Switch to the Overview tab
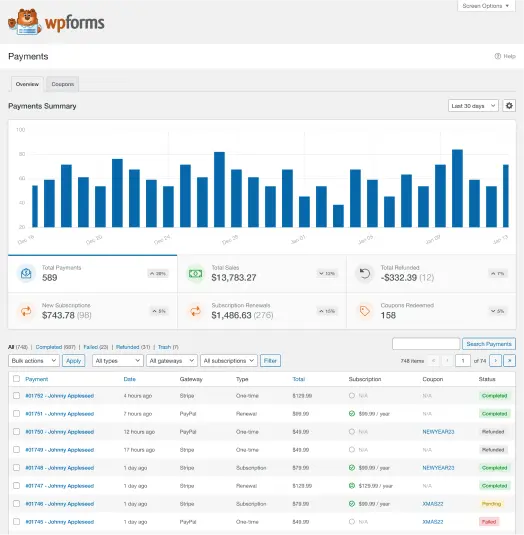This screenshot has height=535, width=524. [x=27, y=84]
